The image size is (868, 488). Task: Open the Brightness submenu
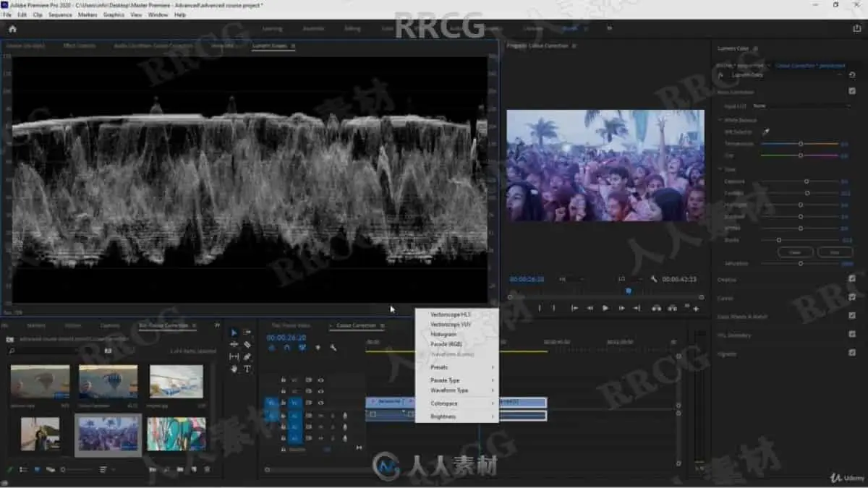pos(457,416)
